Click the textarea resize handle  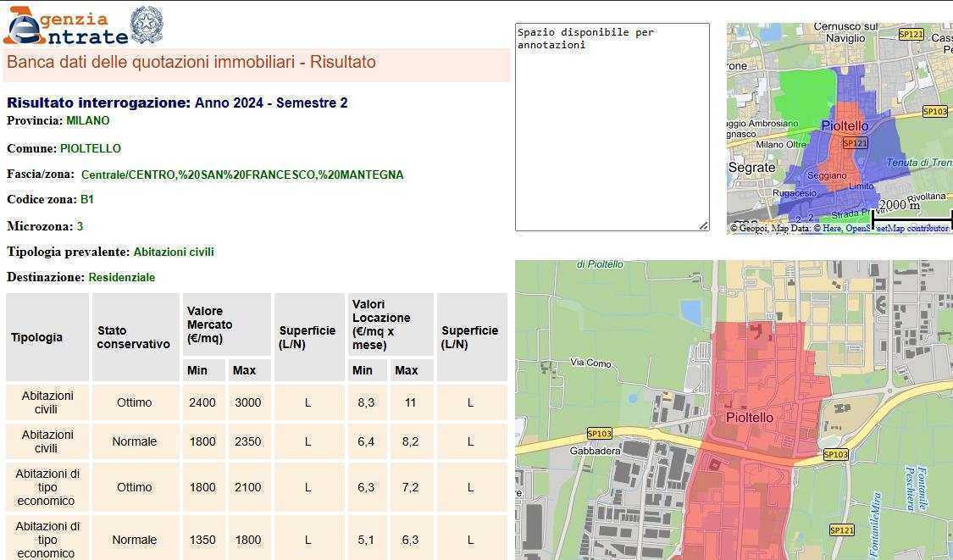703,225
